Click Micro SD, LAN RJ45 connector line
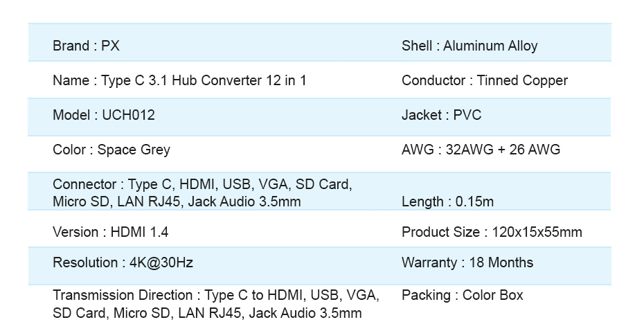 point(177,202)
